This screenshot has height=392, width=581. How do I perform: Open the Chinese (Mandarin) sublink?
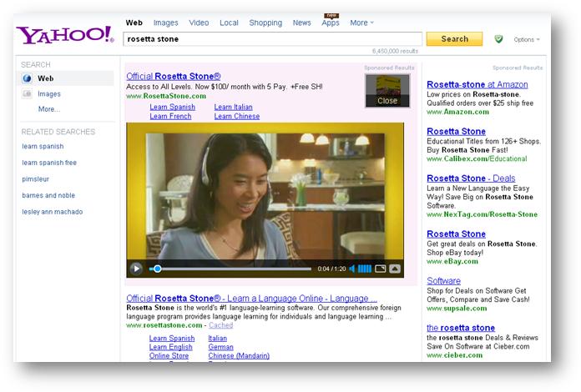click(x=239, y=356)
